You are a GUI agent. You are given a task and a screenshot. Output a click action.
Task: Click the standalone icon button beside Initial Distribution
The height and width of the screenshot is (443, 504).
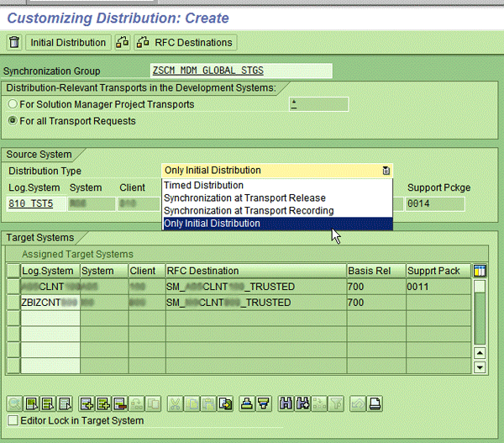coord(122,43)
